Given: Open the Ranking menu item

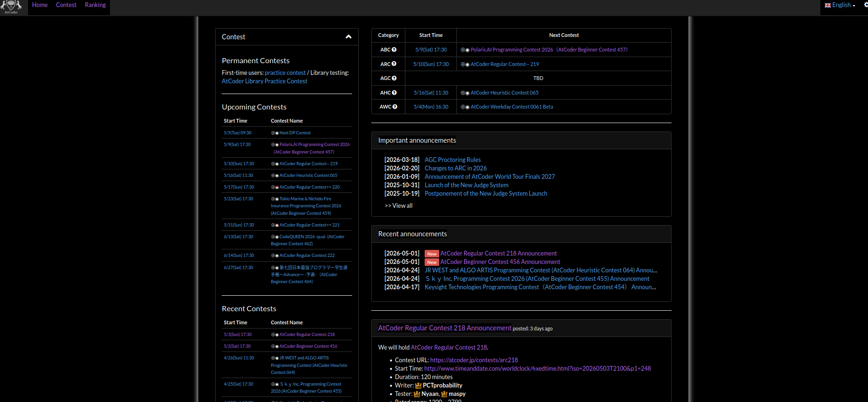Looking at the screenshot, I should pyautogui.click(x=95, y=5).
